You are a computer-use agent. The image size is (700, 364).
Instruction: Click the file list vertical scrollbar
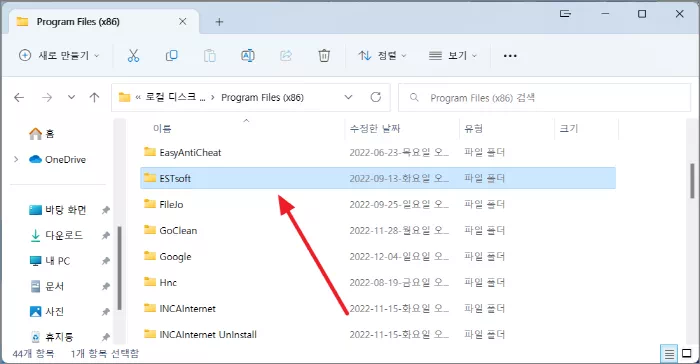[x=692, y=181]
